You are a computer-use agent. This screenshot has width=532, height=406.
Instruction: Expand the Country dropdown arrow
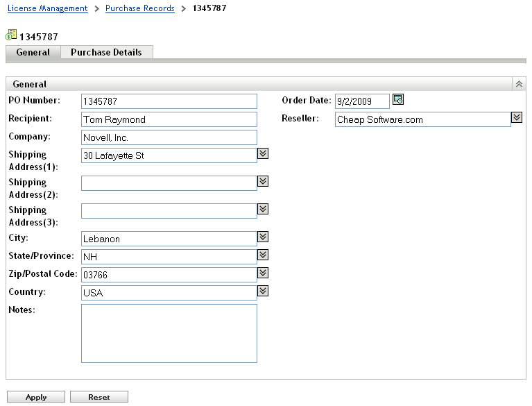point(263,291)
